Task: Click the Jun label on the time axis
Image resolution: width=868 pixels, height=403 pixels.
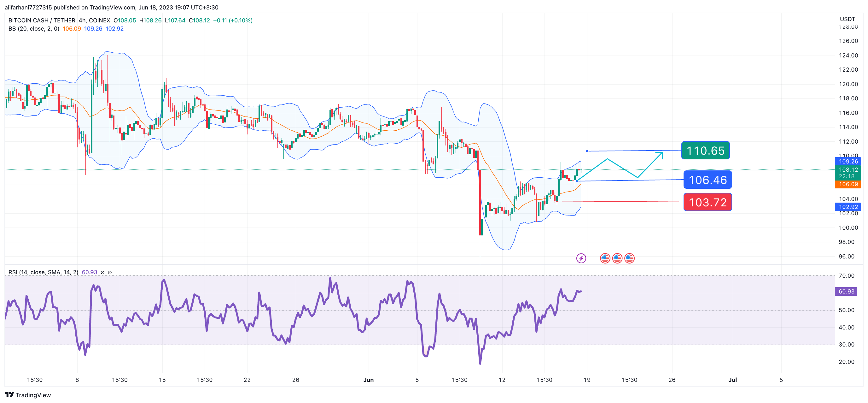Action: [368, 380]
